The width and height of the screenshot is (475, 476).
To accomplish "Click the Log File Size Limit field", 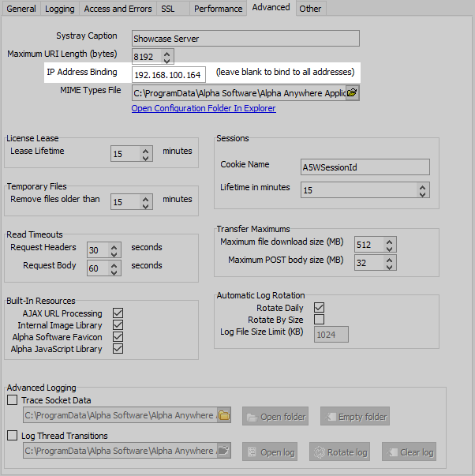I will point(331,334).
